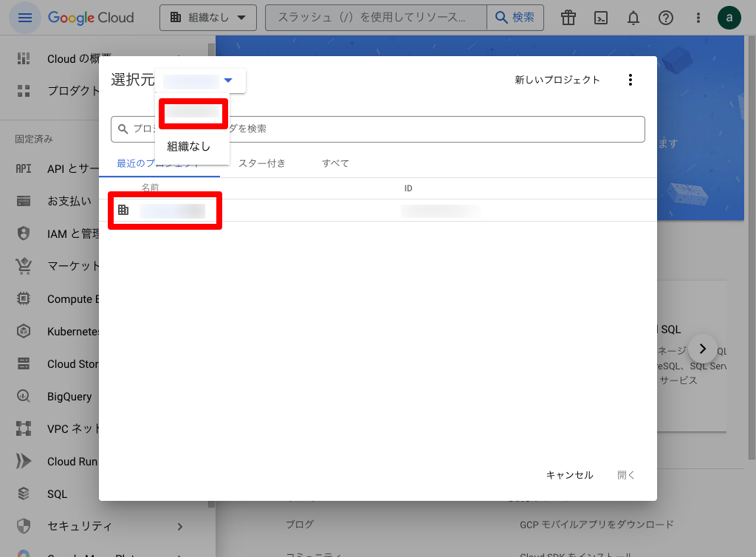
Task: Expand the 組織なし project selector dropdown
Action: click(x=207, y=18)
